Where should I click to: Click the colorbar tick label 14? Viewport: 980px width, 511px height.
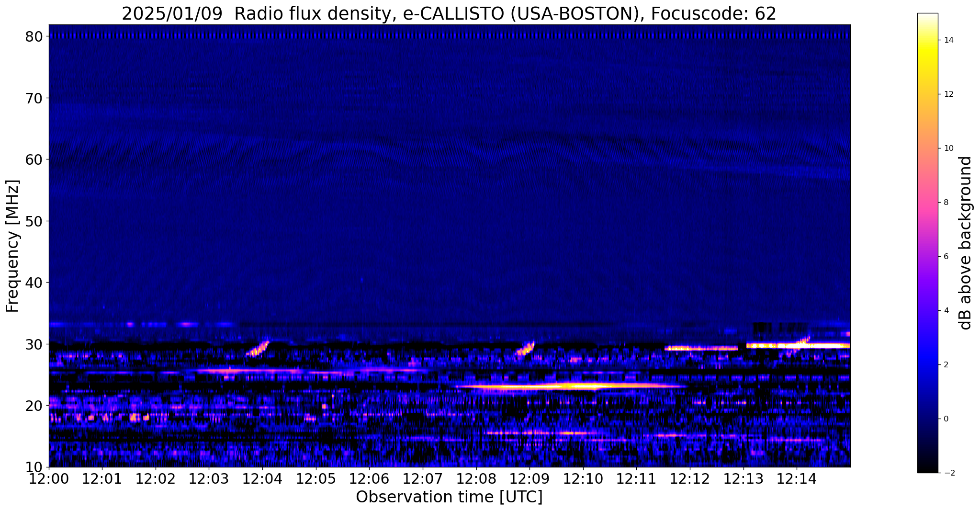(x=948, y=40)
